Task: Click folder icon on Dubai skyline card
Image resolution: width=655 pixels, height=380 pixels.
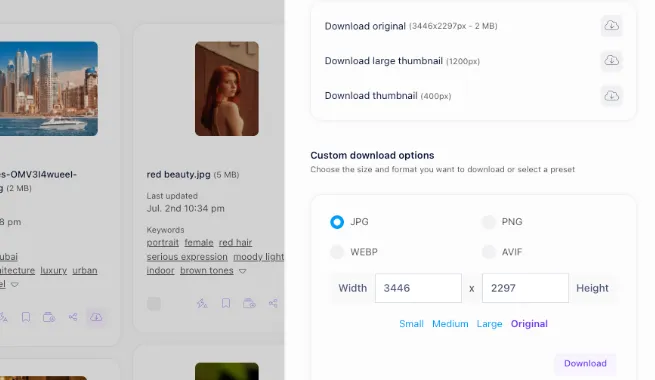Action: click(49, 317)
